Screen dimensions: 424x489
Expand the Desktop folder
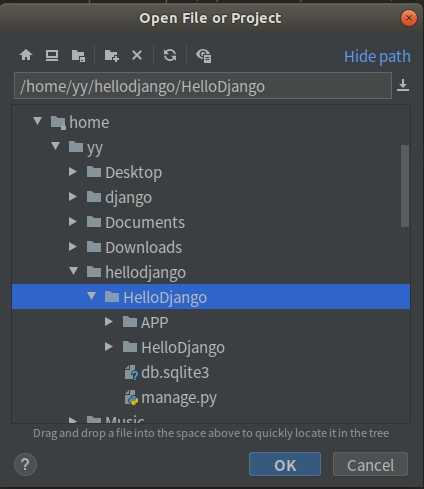point(72,172)
